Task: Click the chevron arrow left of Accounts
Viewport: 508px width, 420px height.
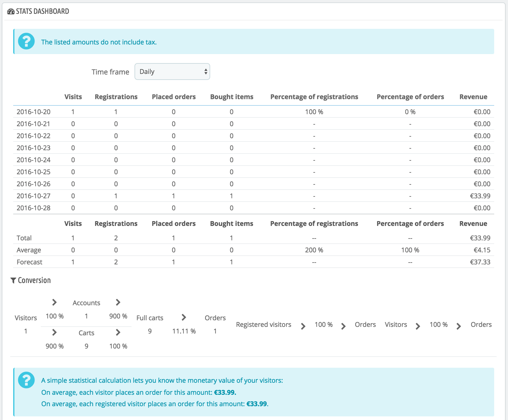Action: pyautogui.click(x=54, y=302)
